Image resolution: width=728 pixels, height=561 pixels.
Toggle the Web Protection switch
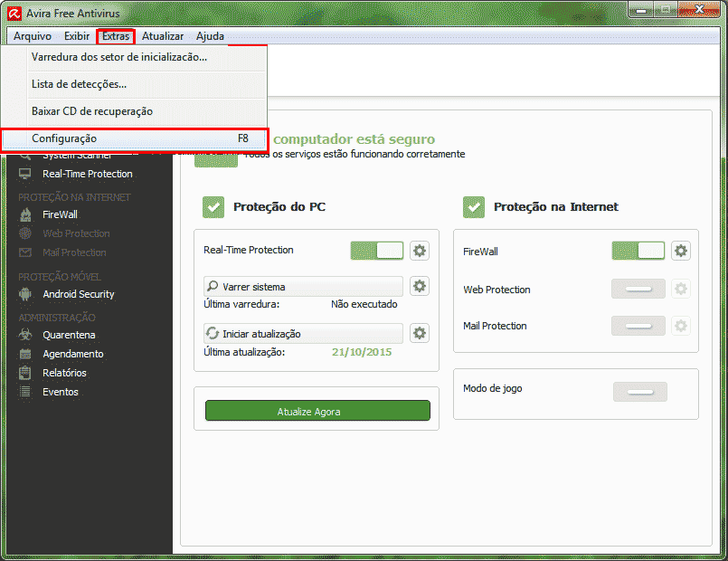click(638, 289)
